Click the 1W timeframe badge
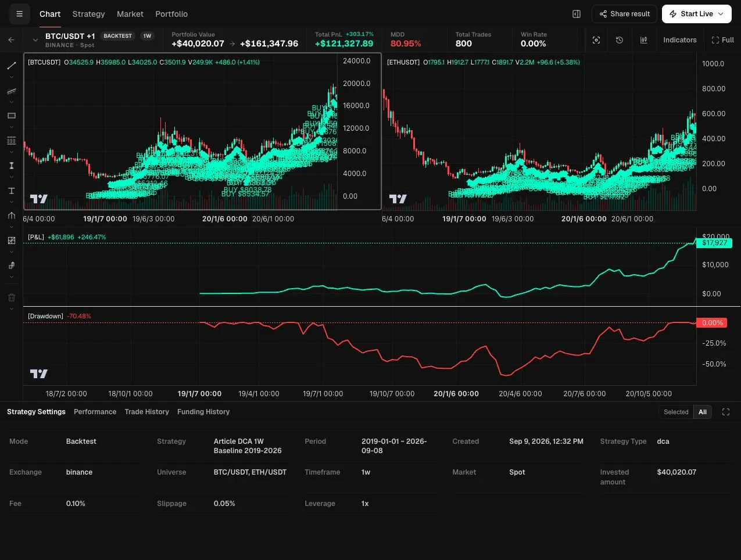This screenshot has height=560, width=741. 147,36
